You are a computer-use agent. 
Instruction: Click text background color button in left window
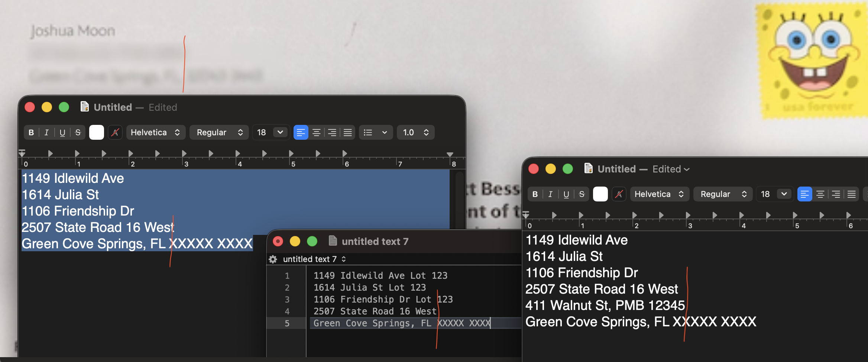(115, 133)
